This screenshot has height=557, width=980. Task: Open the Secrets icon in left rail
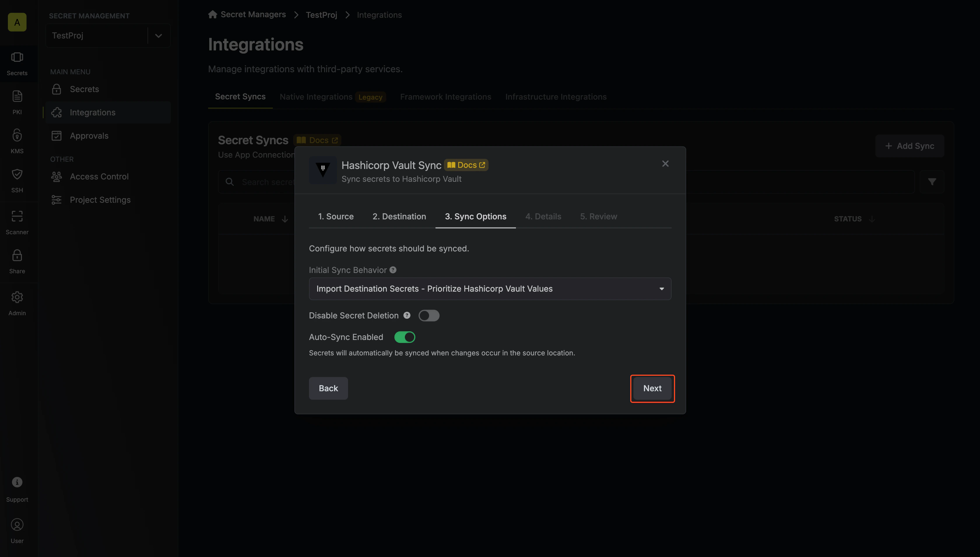tap(17, 57)
